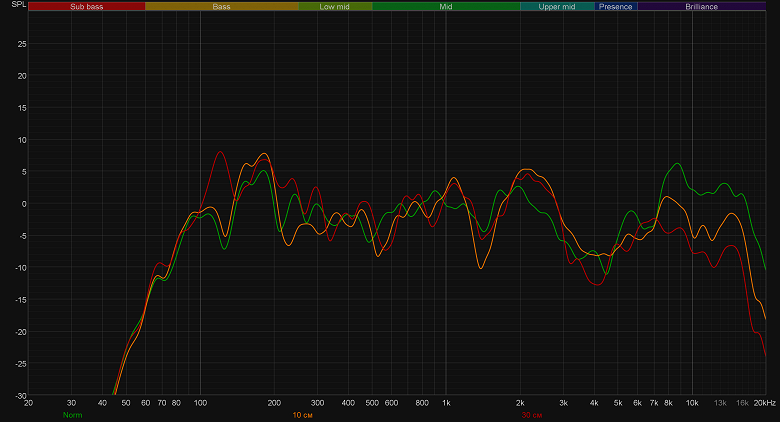Click the Upper mid band label
Screen dimensions: 780x422
click(x=557, y=6)
